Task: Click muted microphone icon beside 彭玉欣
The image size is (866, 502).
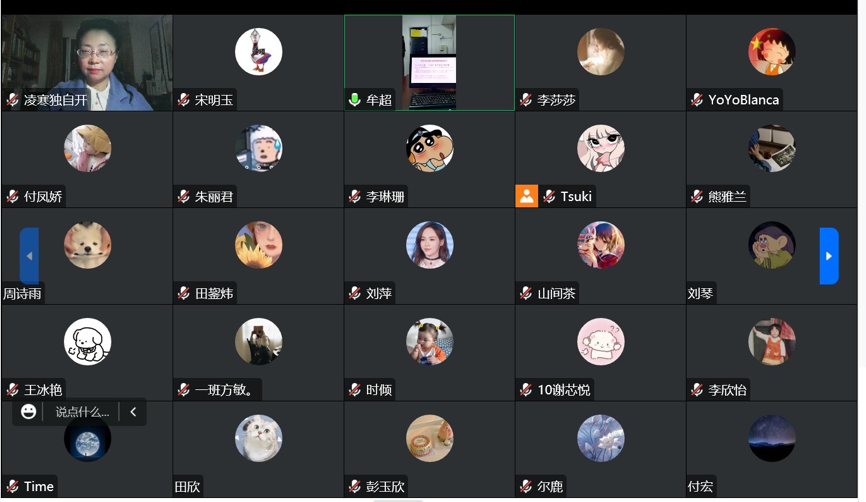Action: pos(355,487)
